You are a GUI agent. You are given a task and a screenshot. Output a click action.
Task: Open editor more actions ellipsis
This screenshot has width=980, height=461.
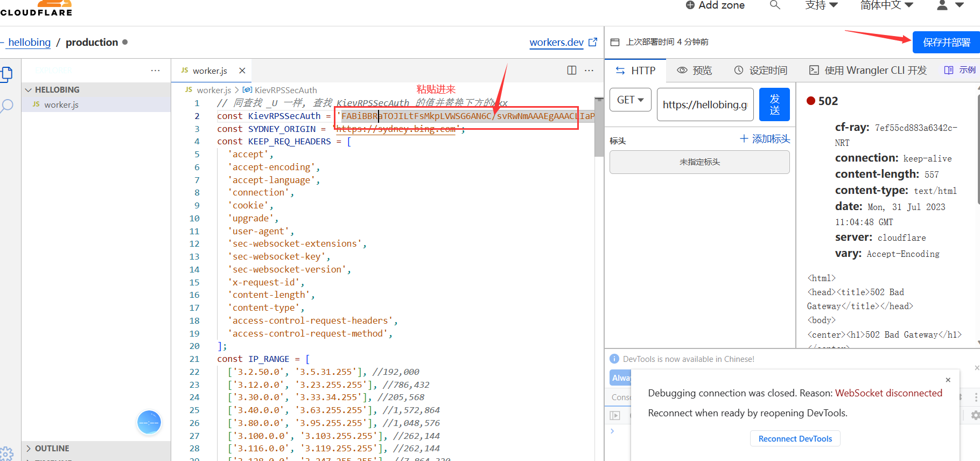click(x=589, y=70)
